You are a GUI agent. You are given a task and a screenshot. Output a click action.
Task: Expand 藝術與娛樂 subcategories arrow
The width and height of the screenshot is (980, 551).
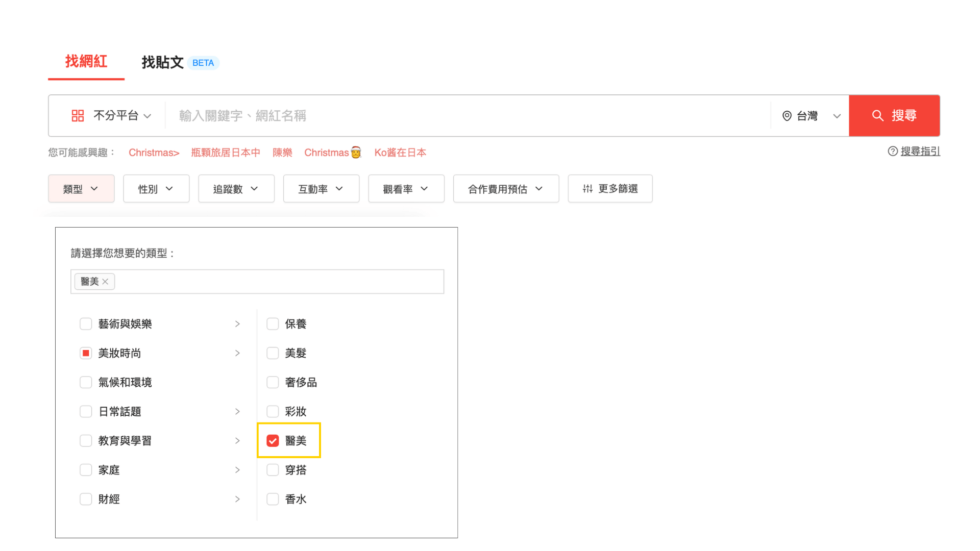point(237,324)
